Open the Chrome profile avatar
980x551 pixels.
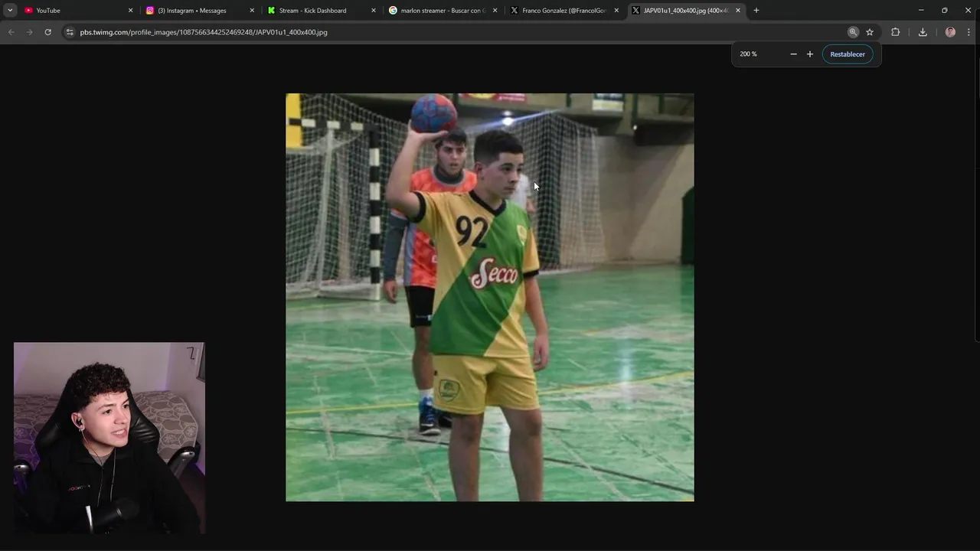pos(950,32)
